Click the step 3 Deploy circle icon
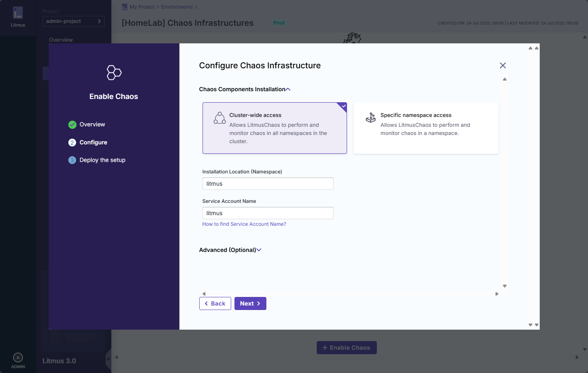 [72, 160]
